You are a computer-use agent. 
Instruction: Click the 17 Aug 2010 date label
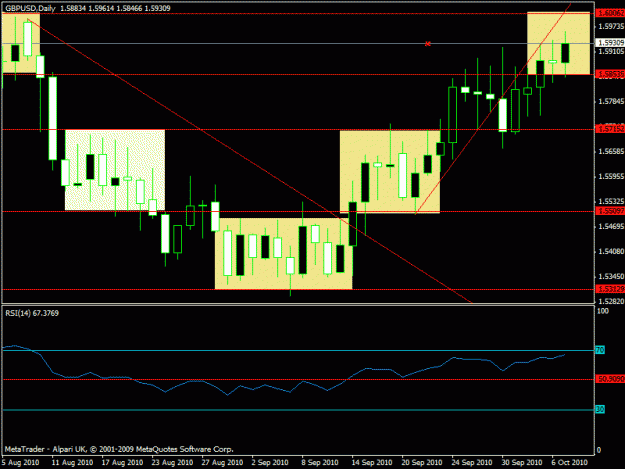tap(122, 462)
